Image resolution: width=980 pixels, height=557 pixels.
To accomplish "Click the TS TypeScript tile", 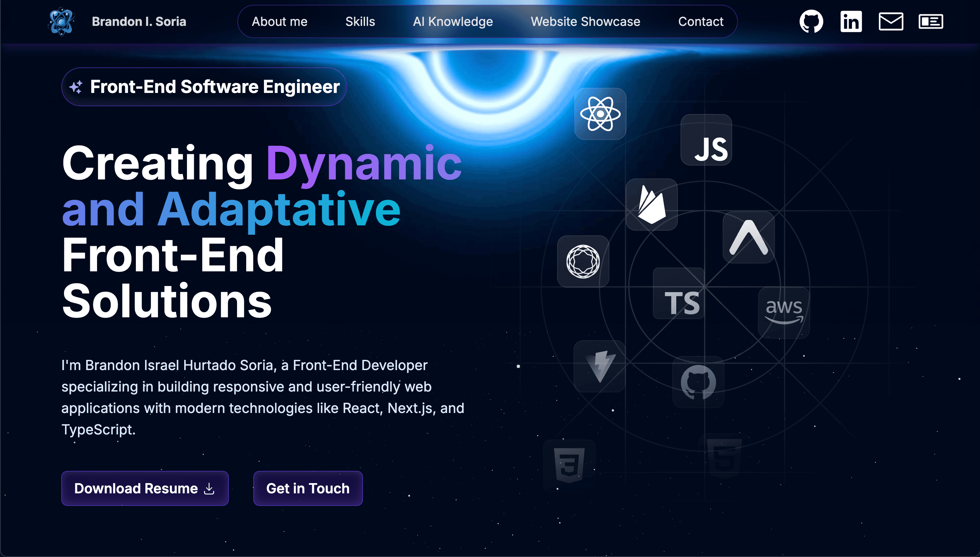I will pyautogui.click(x=679, y=293).
